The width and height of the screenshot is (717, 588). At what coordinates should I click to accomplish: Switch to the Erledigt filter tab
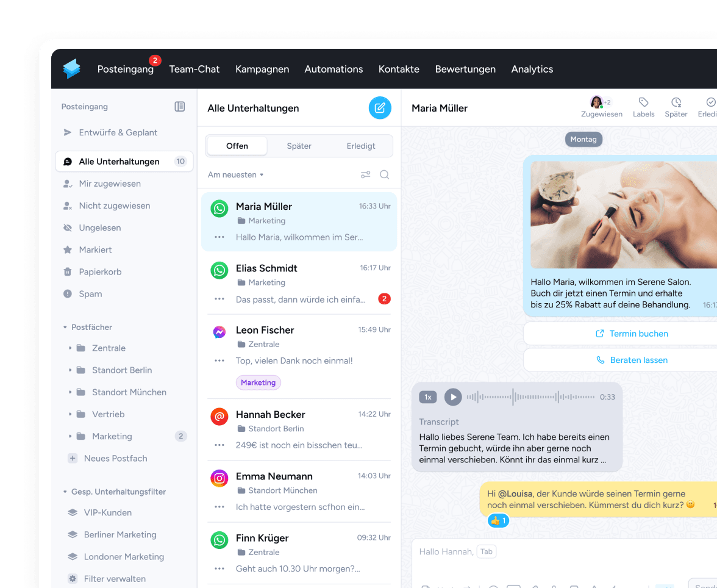361,146
